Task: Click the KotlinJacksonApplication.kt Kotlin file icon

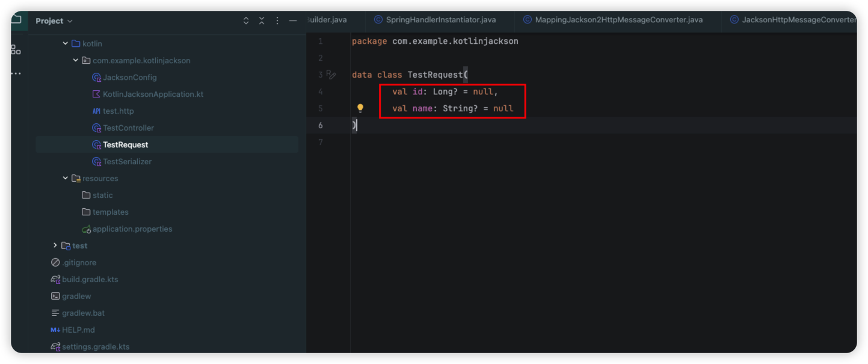Action: pos(96,94)
